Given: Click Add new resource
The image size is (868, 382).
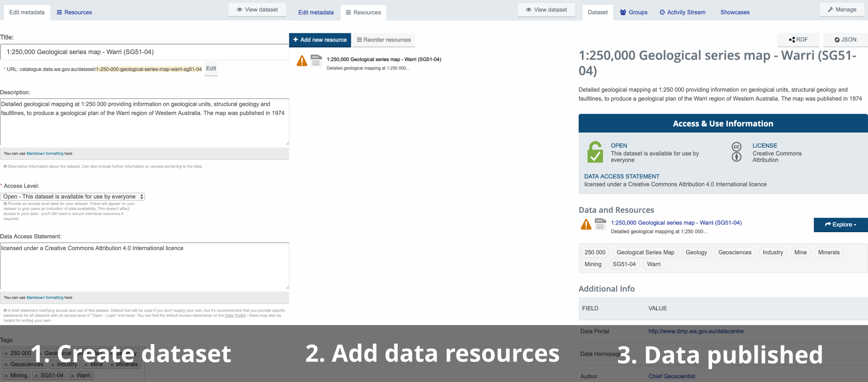Looking at the screenshot, I should click(x=320, y=40).
